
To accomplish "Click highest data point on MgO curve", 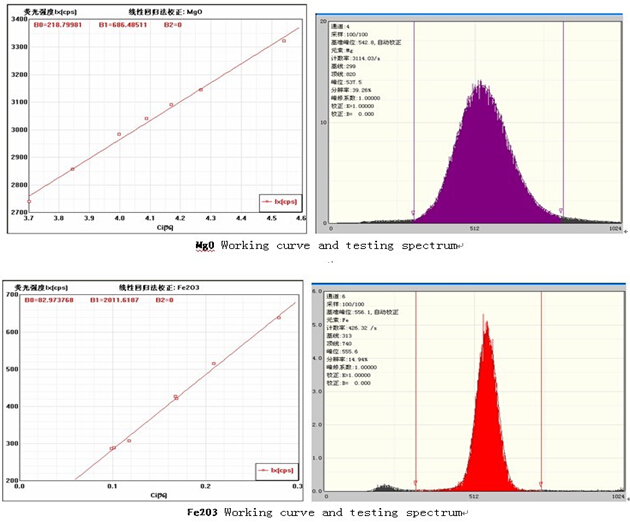I will tap(284, 41).
